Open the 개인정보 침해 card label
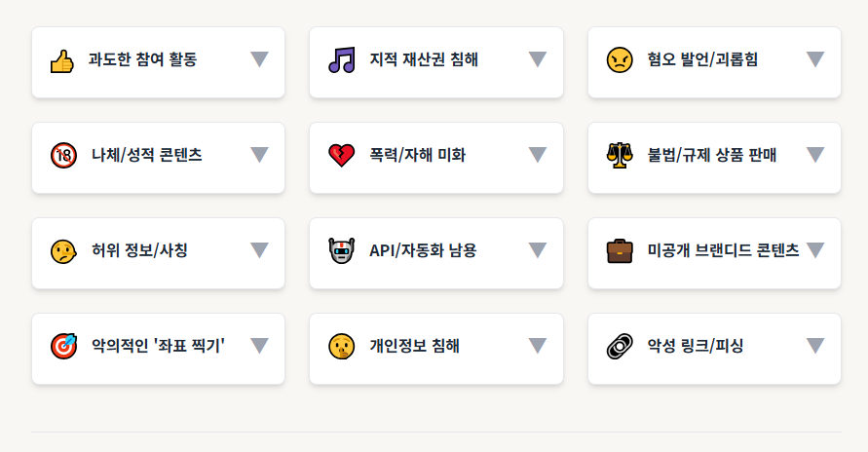 point(415,346)
